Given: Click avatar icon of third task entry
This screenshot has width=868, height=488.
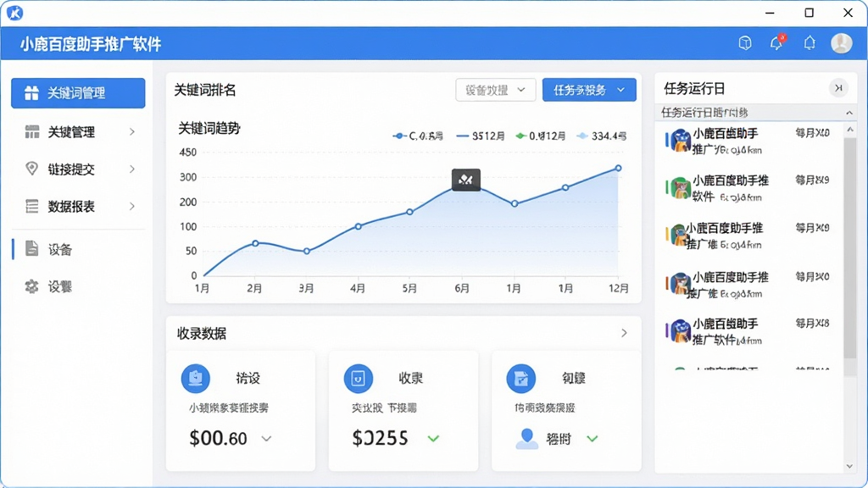Looking at the screenshot, I should point(680,236).
